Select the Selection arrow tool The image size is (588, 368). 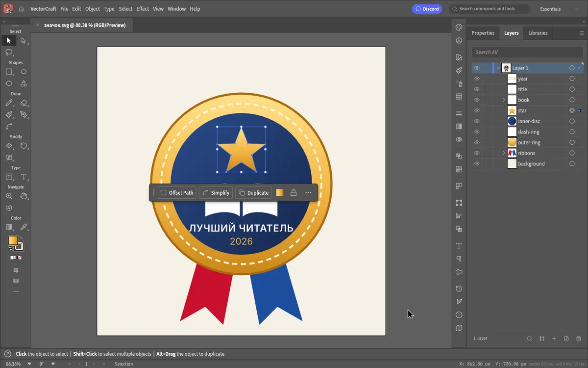(9, 41)
